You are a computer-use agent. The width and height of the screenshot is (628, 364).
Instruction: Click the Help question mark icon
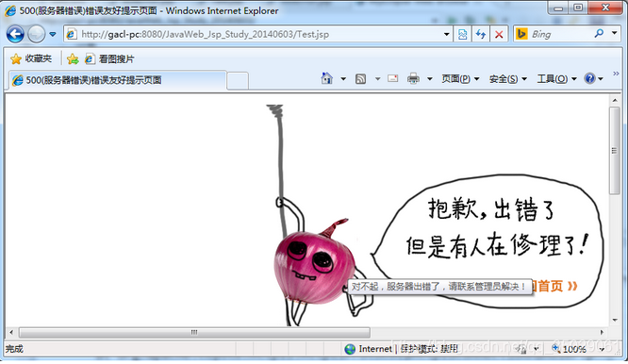pos(589,78)
